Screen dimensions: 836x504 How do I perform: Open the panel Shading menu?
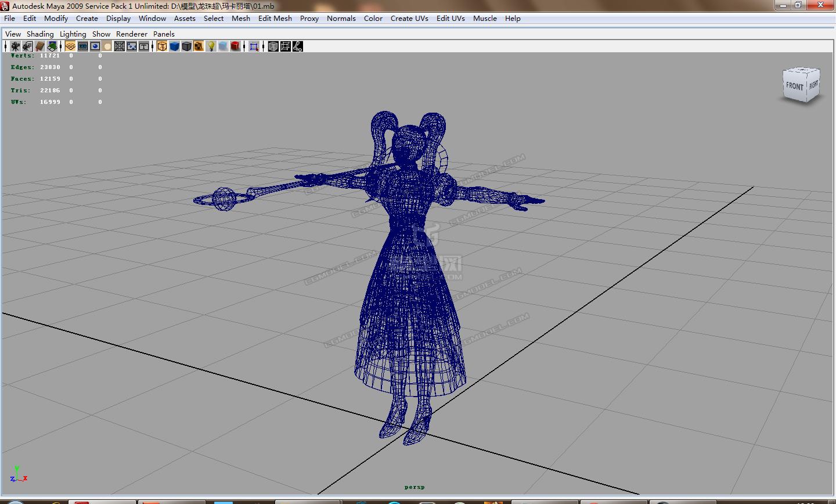coord(40,34)
